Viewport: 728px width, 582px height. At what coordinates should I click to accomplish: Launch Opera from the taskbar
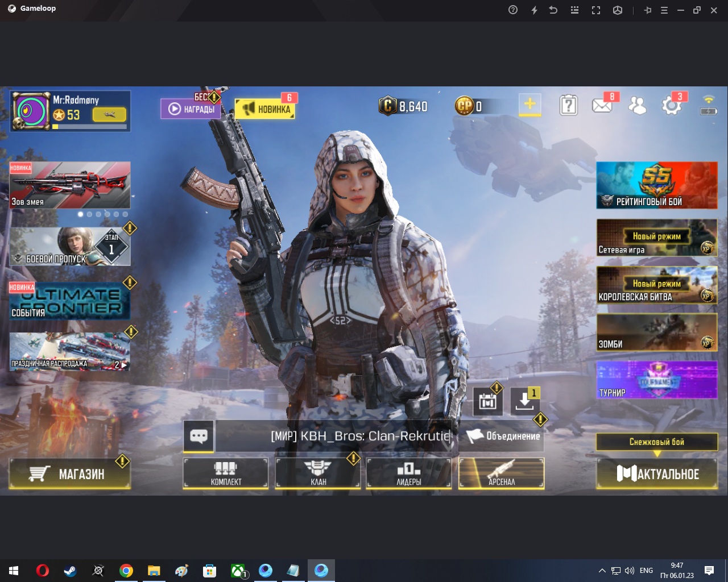tap(42, 571)
